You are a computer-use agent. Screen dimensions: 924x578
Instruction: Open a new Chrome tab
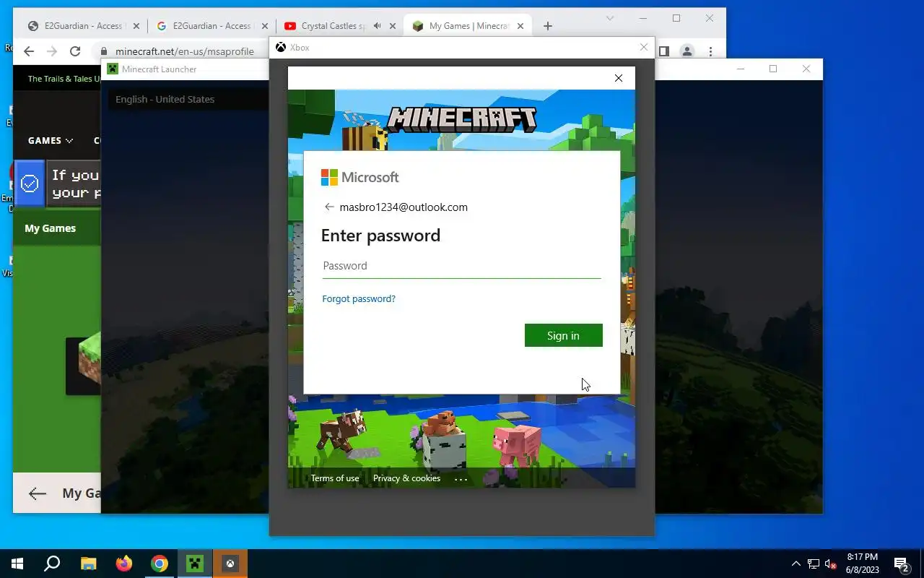click(x=548, y=26)
